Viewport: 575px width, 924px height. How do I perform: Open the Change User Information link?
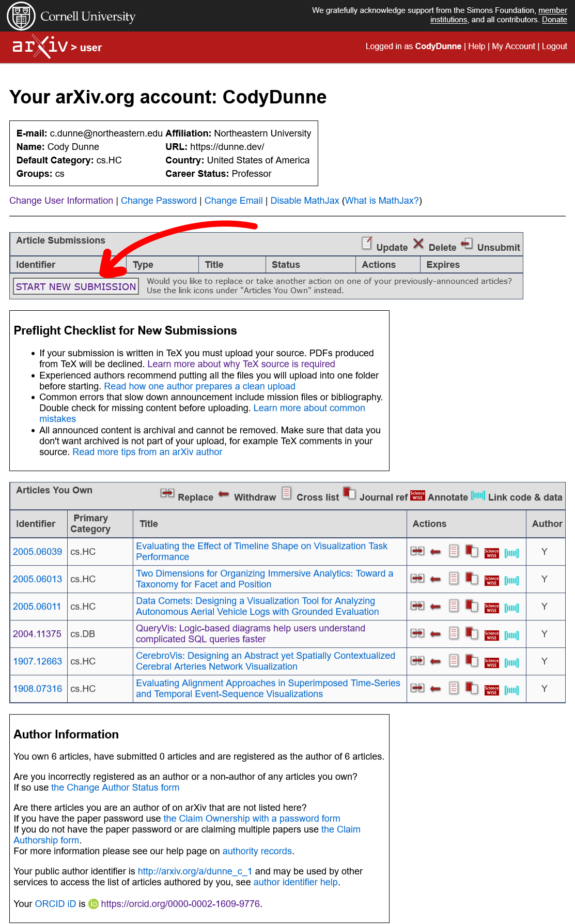click(61, 201)
